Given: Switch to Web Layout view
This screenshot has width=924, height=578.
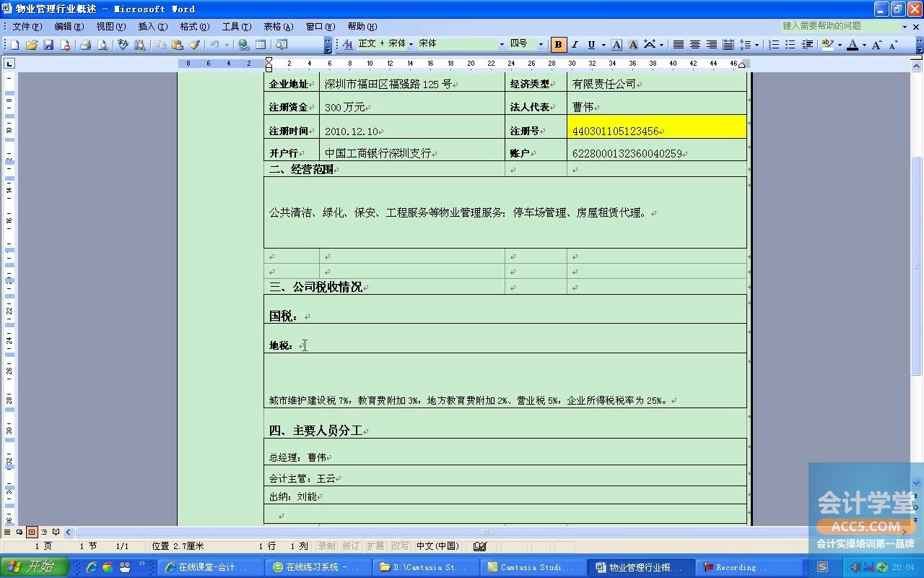Looking at the screenshot, I should tap(19, 532).
